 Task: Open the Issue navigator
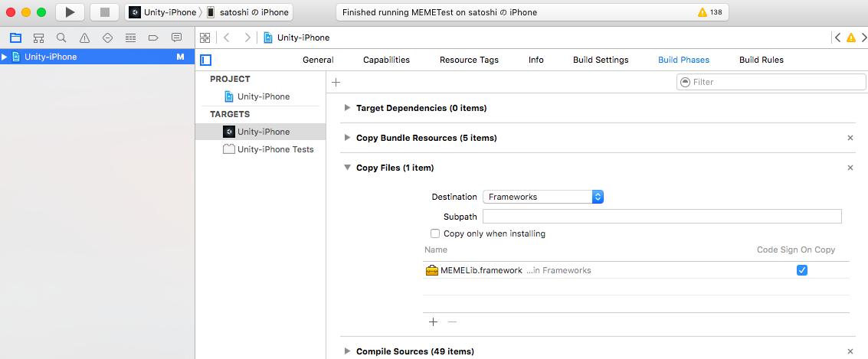click(85, 38)
